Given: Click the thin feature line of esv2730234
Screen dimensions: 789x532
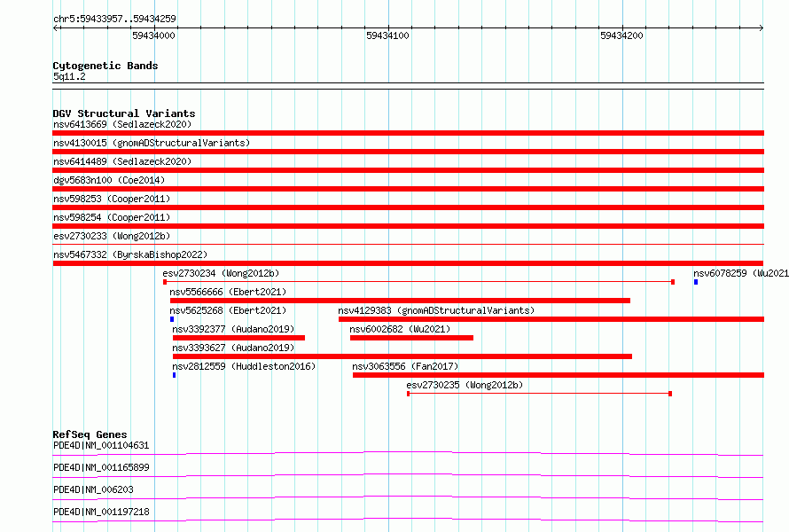Looking at the screenshot, I should [418, 282].
